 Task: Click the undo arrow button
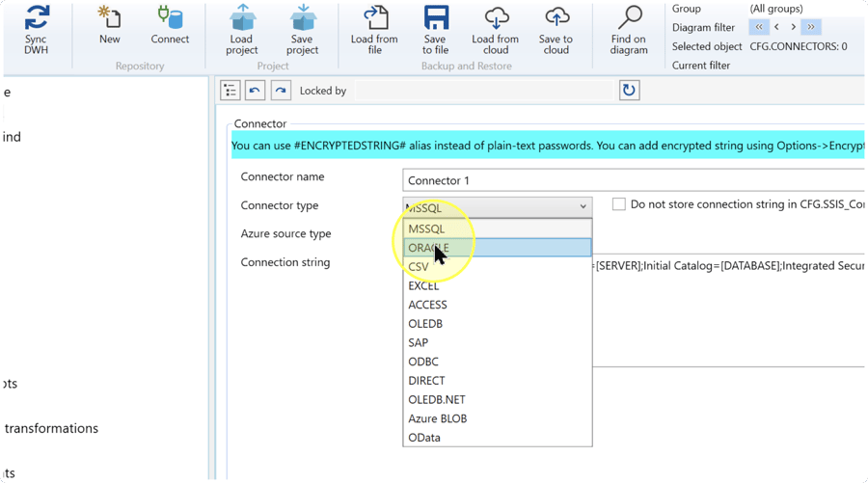(255, 91)
